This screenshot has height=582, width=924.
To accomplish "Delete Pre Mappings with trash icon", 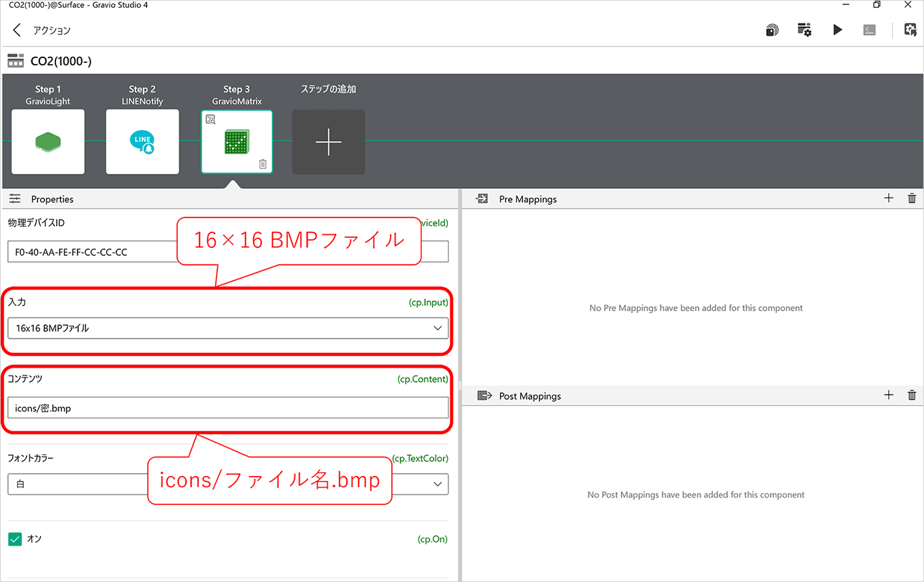I will tap(912, 198).
